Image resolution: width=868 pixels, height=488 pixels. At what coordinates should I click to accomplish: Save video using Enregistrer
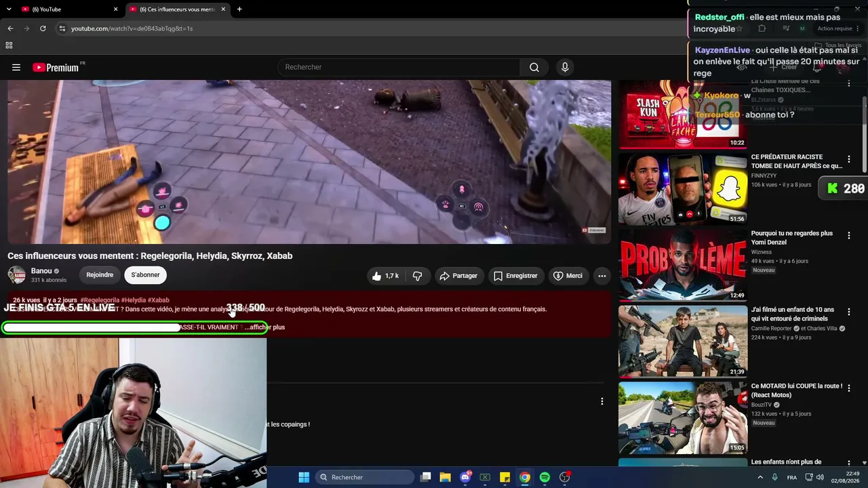515,276
